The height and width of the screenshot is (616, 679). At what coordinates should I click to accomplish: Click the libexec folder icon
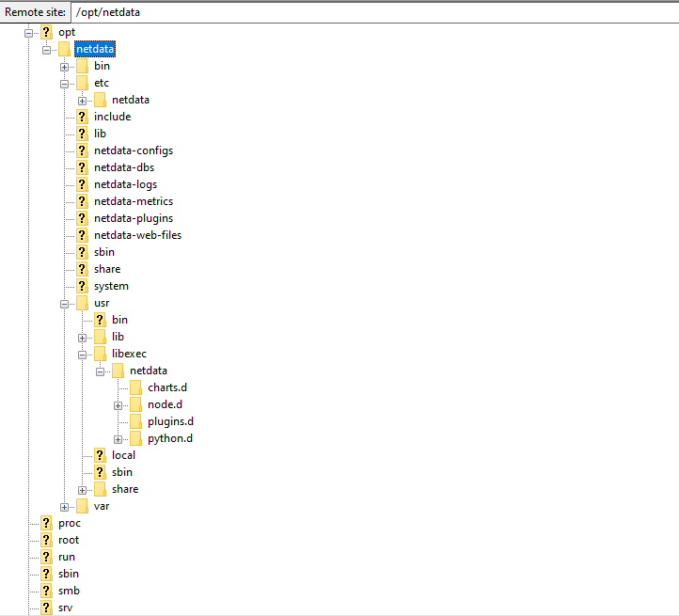(100, 354)
